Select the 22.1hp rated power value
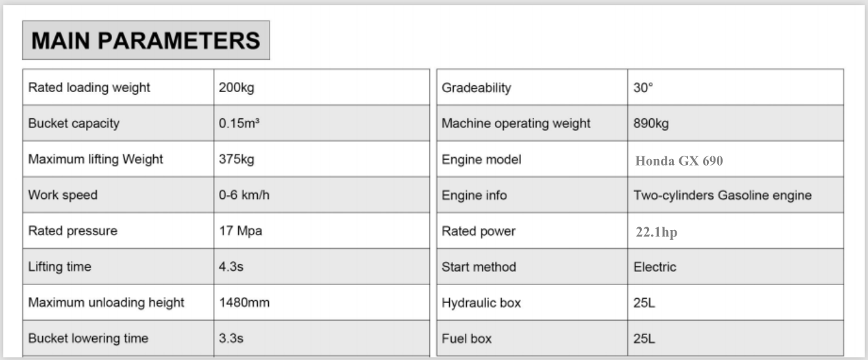The width and height of the screenshot is (868, 360). tap(656, 233)
